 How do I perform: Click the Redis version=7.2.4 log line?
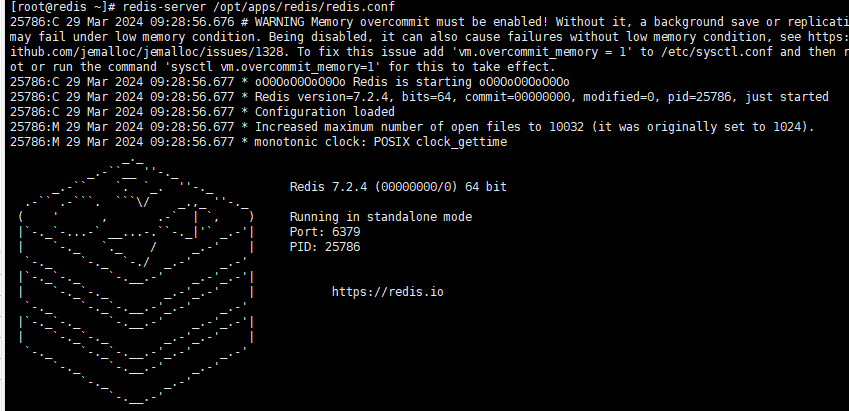click(x=419, y=97)
